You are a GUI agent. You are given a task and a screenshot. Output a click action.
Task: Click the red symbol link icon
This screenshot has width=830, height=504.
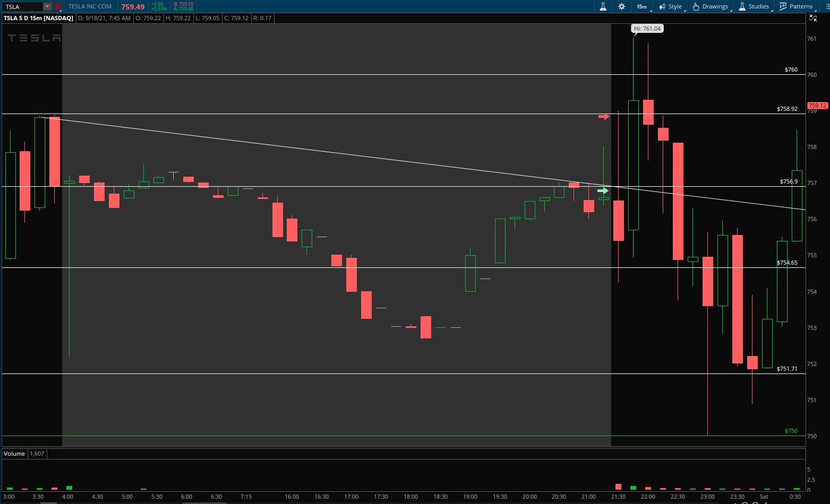pyautogui.click(x=58, y=6)
